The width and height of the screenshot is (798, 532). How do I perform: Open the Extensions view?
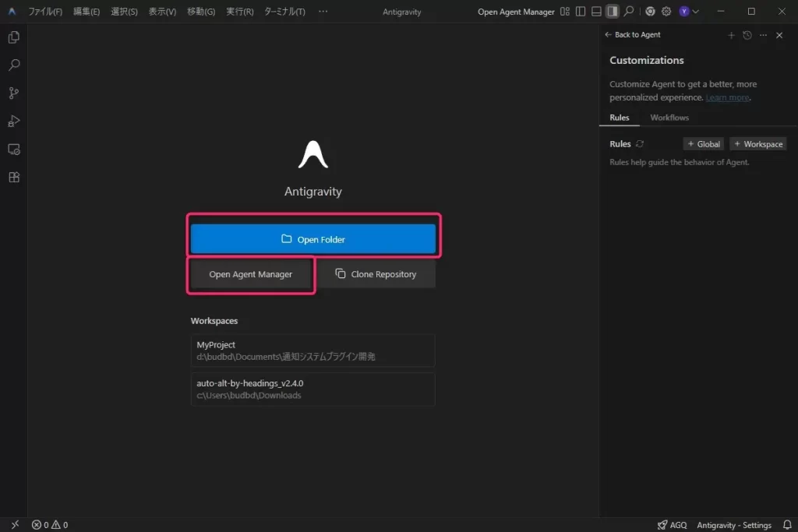[x=14, y=177]
